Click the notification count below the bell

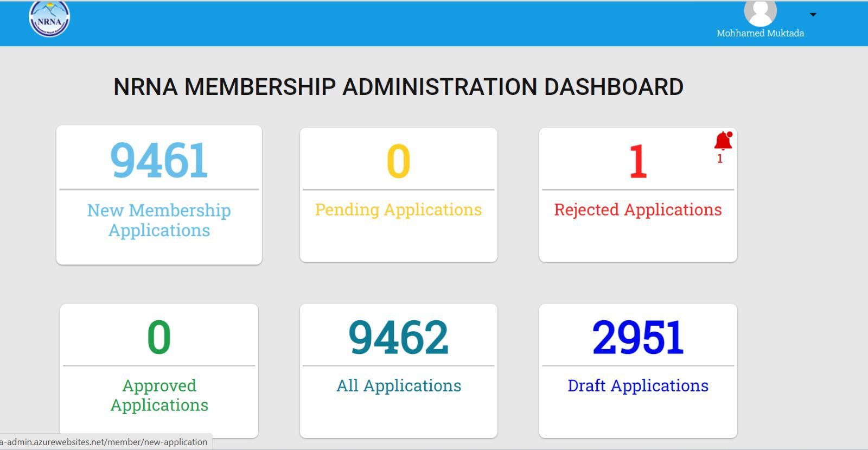coord(720,159)
